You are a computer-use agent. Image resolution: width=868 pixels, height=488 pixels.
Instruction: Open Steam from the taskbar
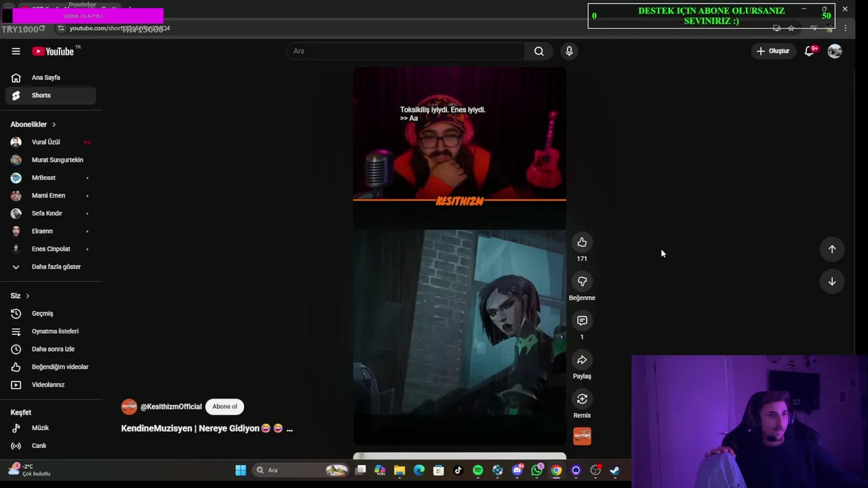[x=614, y=470]
